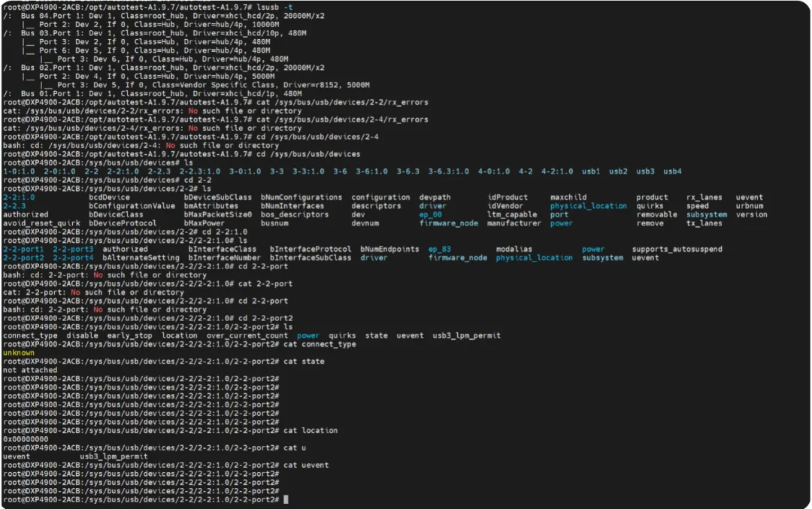This screenshot has height=509, width=812.
Task: Click the '2-2-port1' directory entry
Action: tap(23, 249)
